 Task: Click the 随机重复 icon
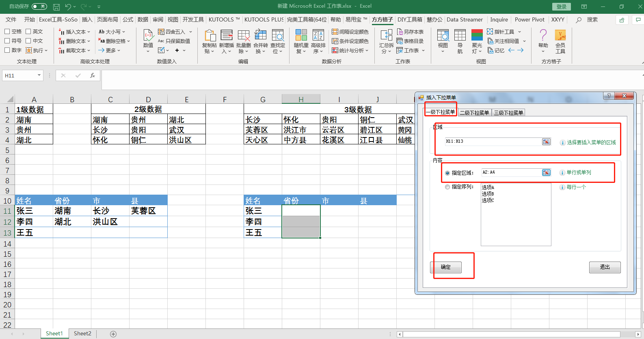pyautogui.click(x=301, y=35)
